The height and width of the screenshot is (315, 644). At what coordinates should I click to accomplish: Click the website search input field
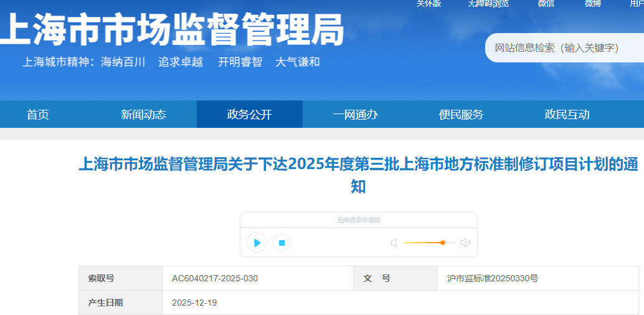pyautogui.click(x=565, y=47)
